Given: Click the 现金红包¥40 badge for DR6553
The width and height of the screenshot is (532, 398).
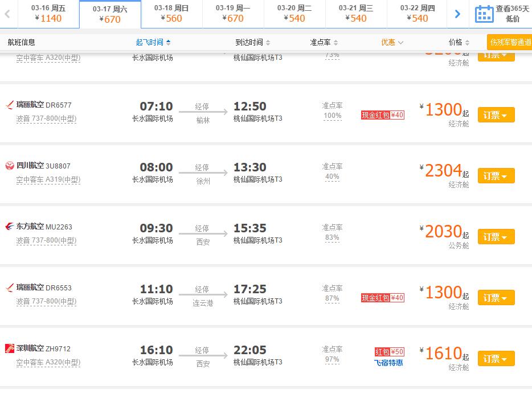Looking at the screenshot, I should (383, 298).
